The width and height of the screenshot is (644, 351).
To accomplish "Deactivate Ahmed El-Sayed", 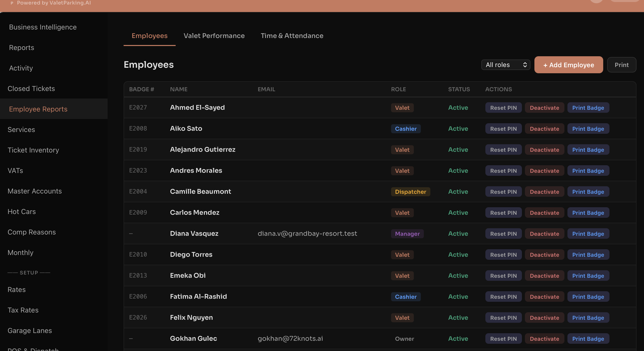I will point(544,107).
